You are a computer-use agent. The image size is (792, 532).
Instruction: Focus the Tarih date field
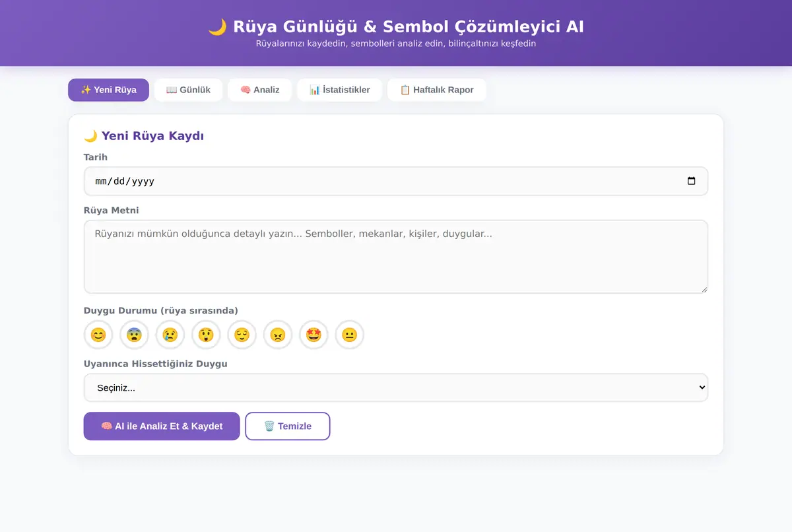coord(396,181)
